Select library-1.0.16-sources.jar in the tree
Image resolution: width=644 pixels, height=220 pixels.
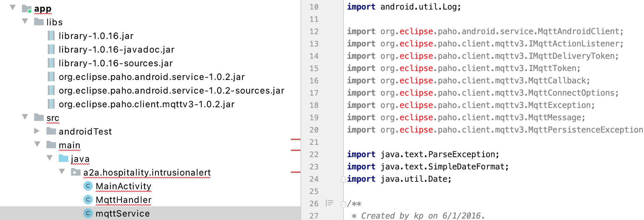(115, 63)
